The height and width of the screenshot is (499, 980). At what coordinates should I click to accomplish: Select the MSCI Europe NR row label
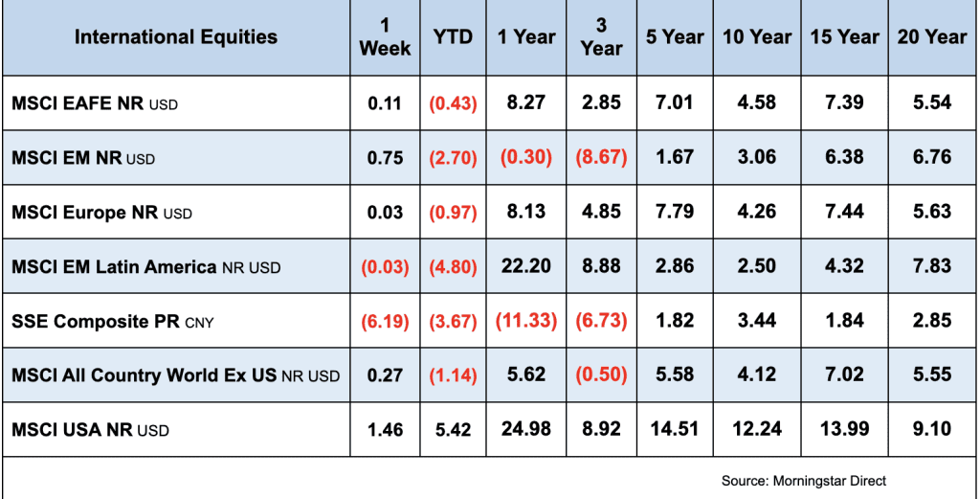pos(101,213)
